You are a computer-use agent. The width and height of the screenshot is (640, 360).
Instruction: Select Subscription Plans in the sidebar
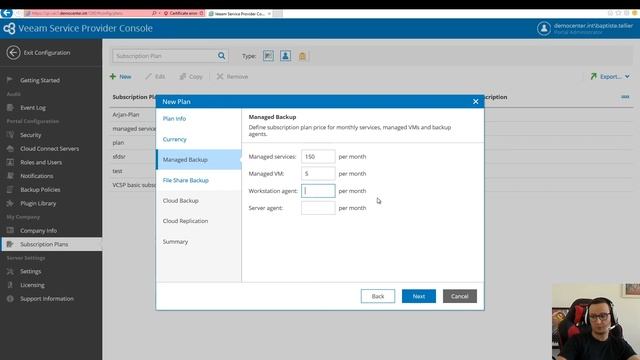coord(44,244)
